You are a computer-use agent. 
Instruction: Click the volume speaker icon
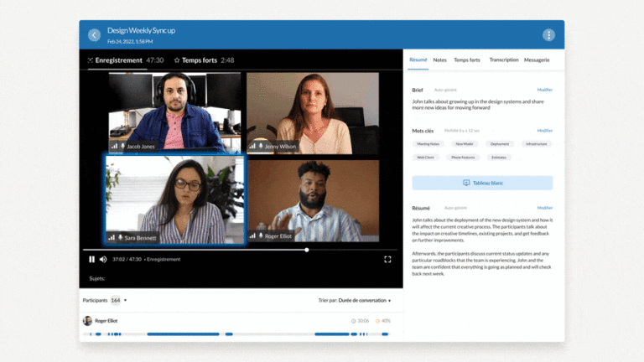(x=103, y=259)
